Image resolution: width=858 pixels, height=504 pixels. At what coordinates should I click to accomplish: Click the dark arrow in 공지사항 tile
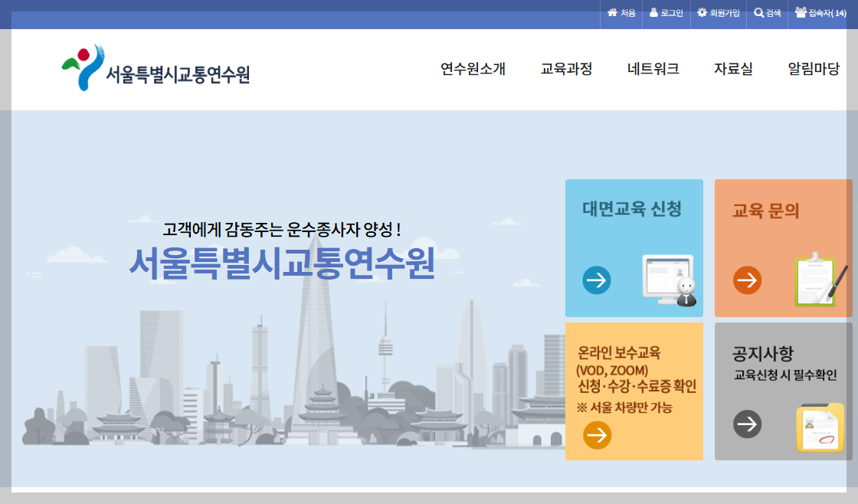[747, 424]
